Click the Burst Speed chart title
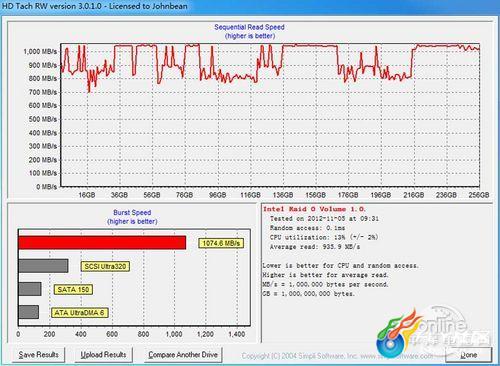Screen dimensions: 500x366 click(132, 212)
